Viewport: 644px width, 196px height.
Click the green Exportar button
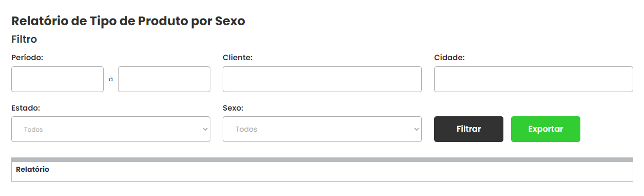click(545, 129)
